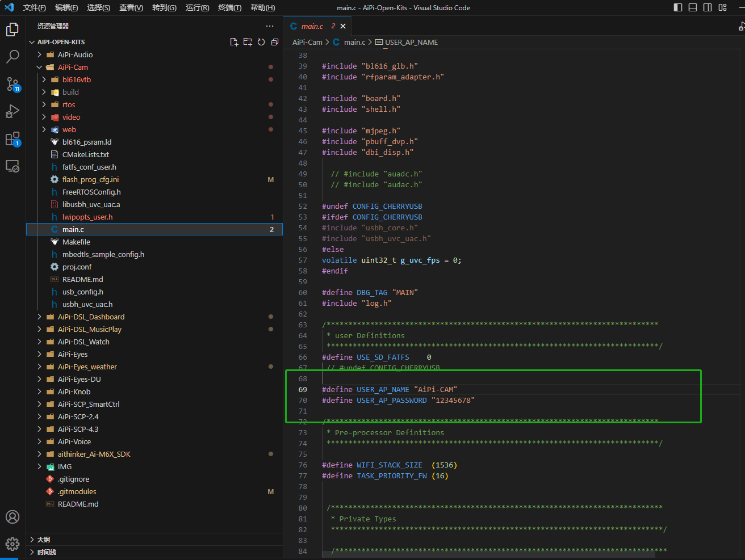Open the 帮助(H) menu
Screen dimensions: 745x560
[x=263, y=7]
